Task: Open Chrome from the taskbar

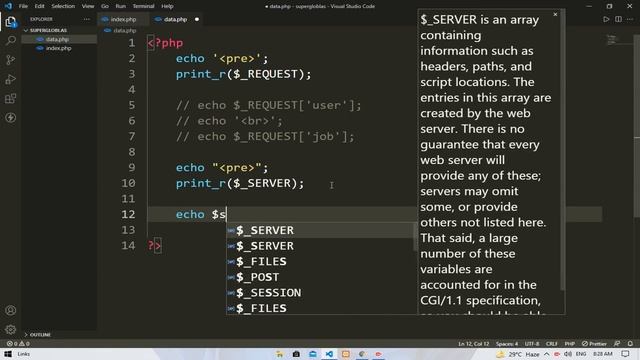Action: pos(362,354)
